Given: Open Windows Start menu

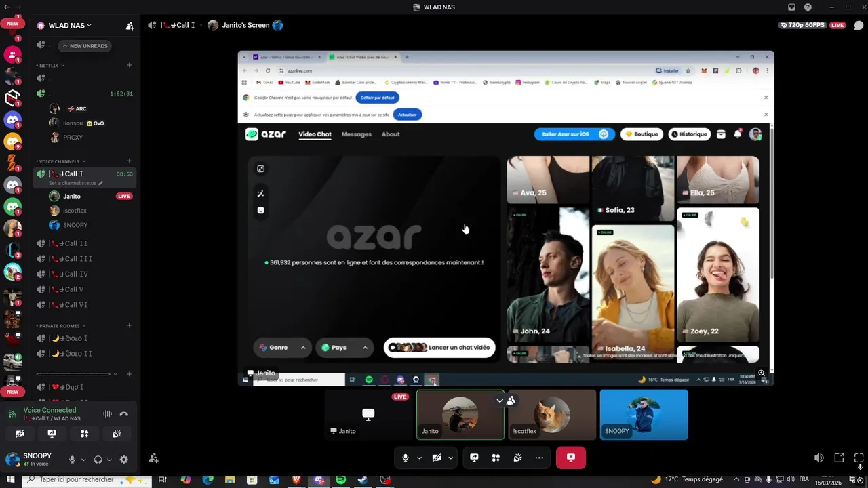Looking at the screenshot, I should pyautogui.click(x=10, y=480).
